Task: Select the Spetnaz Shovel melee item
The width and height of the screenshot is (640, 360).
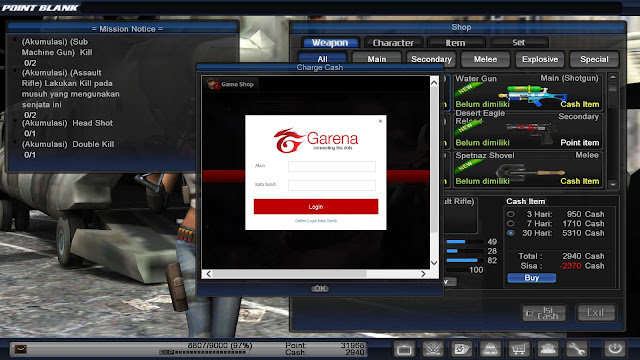Action: tap(527, 169)
